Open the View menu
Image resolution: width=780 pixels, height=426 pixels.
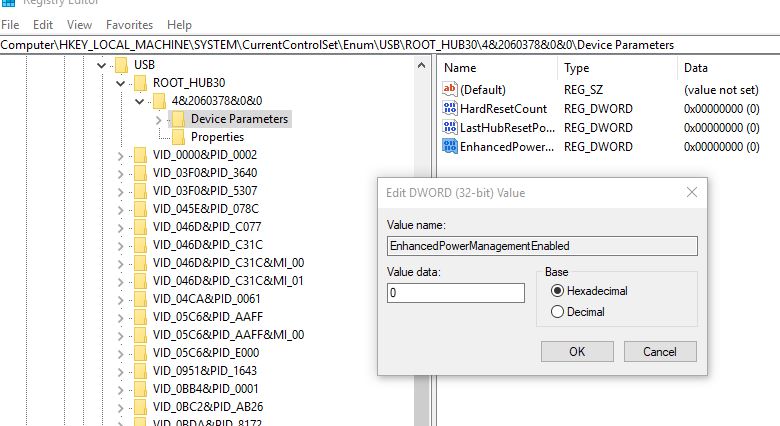[79, 24]
